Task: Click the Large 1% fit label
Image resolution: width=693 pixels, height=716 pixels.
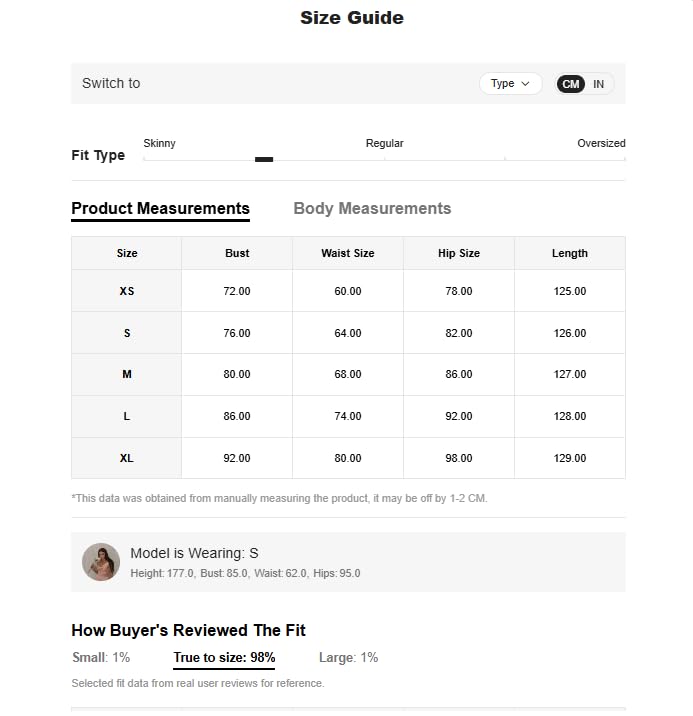Action: pos(348,657)
